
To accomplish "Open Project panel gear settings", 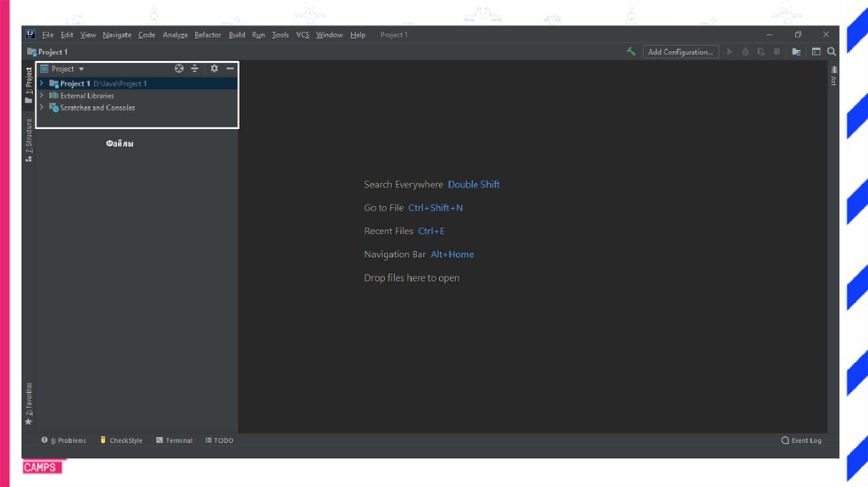I will [214, 69].
